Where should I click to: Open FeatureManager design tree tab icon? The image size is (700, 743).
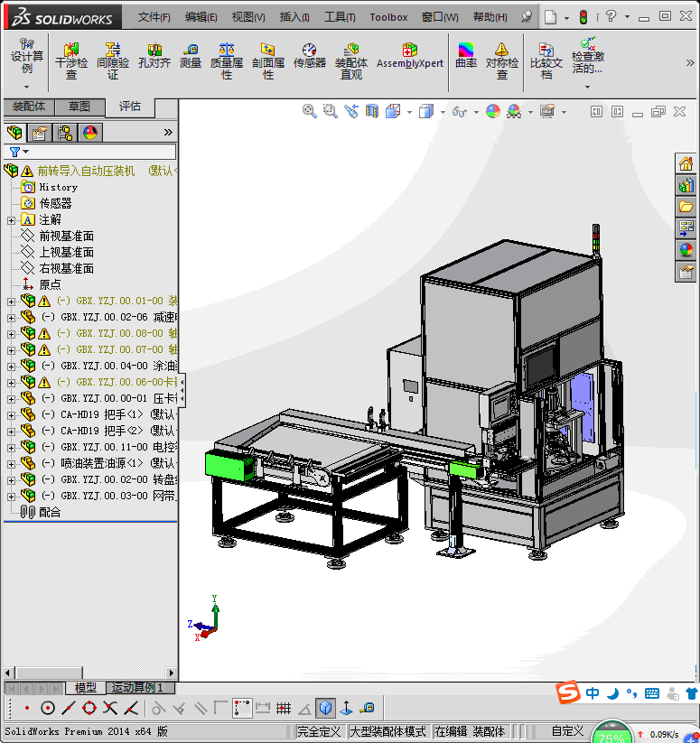14,133
